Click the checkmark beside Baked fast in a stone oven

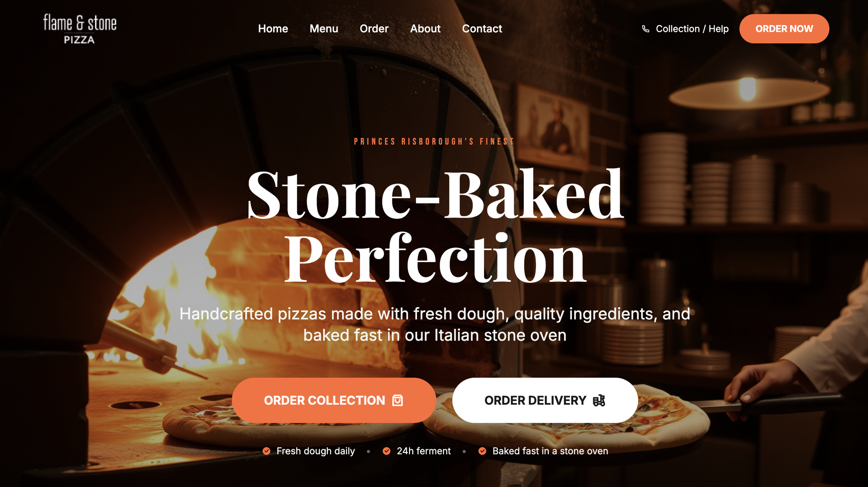tap(482, 451)
